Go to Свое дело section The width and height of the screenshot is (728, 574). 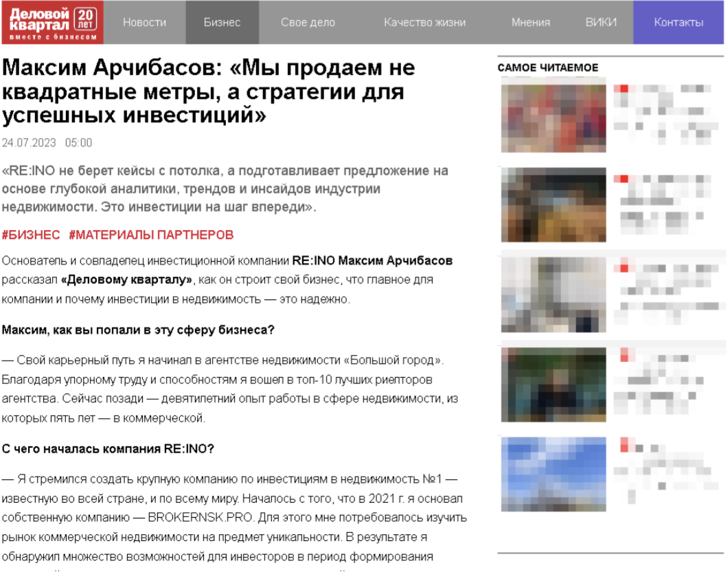pos(308,22)
